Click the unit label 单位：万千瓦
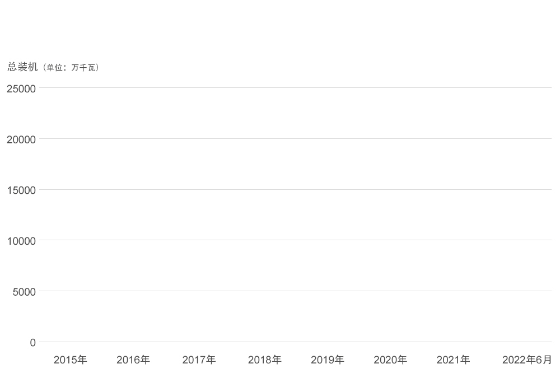This screenshot has width=560, height=392. (x=72, y=68)
